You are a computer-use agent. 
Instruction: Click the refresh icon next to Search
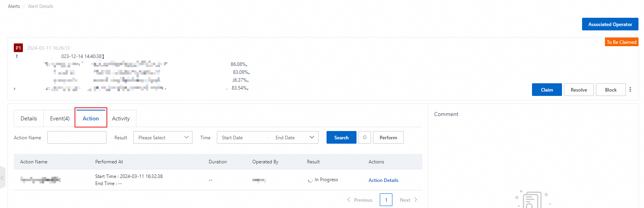tap(365, 137)
